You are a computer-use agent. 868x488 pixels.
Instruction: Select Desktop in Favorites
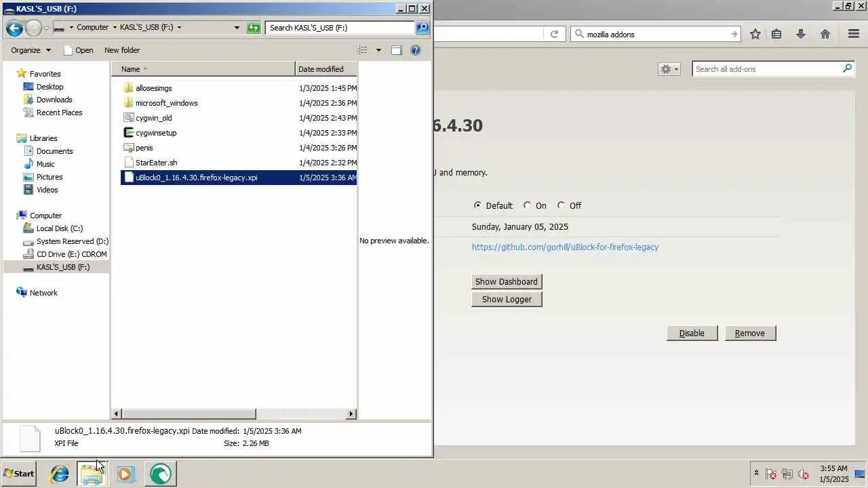pos(50,87)
